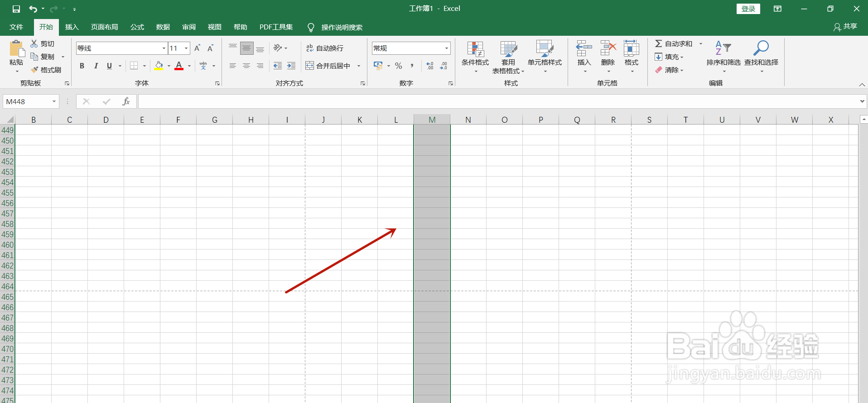
Task: Toggle italic formatting
Action: [x=96, y=66]
